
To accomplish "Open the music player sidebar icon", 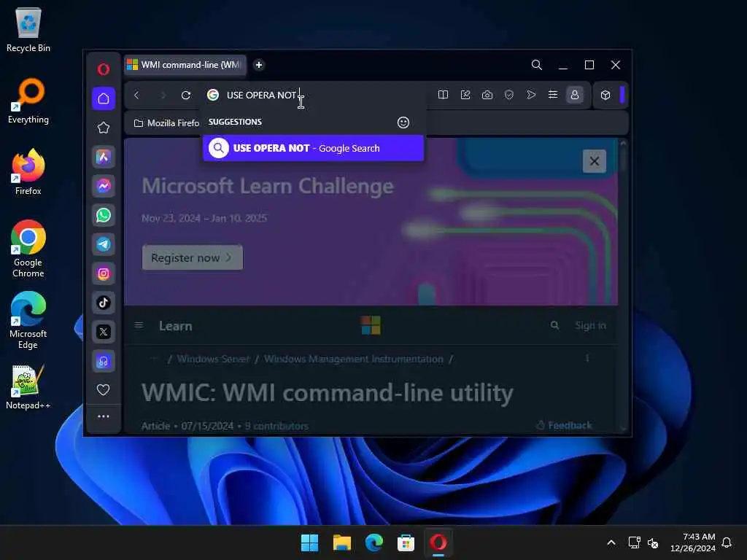I will pyautogui.click(x=104, y=361).
